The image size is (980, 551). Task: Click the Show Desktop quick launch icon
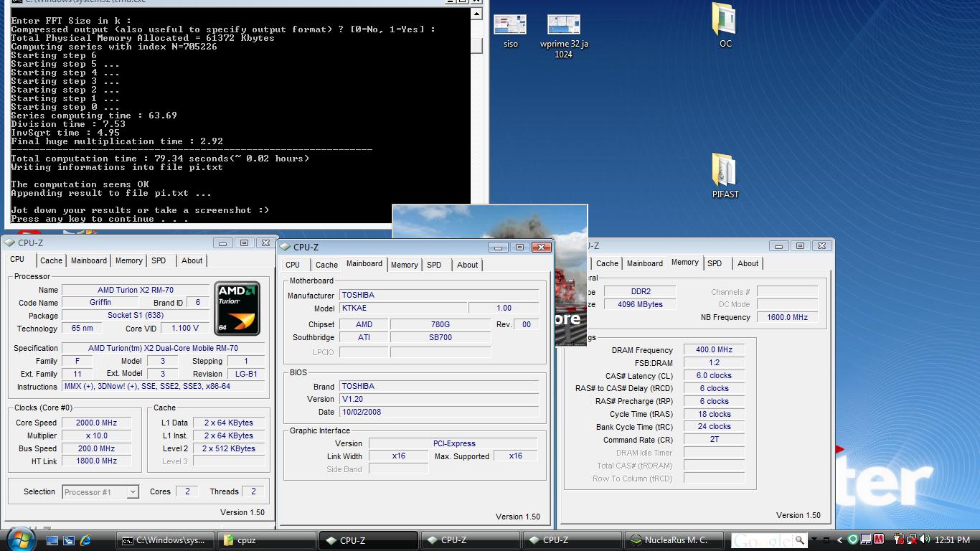52,540
